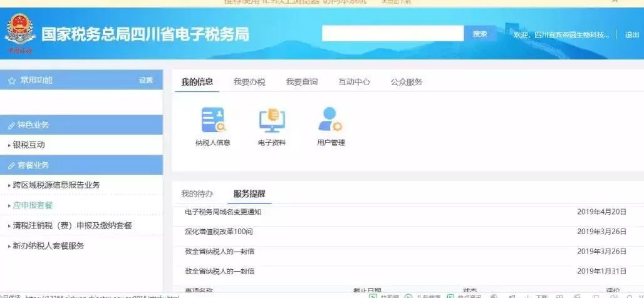644x298 pixels.
Task: Open the 电子资料 icon
Action: point(272,126)
